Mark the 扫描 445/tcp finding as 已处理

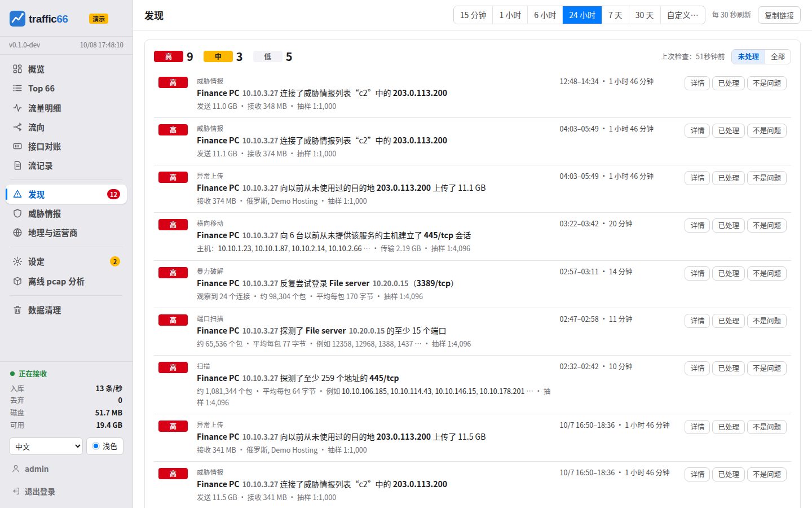(729, 368)
